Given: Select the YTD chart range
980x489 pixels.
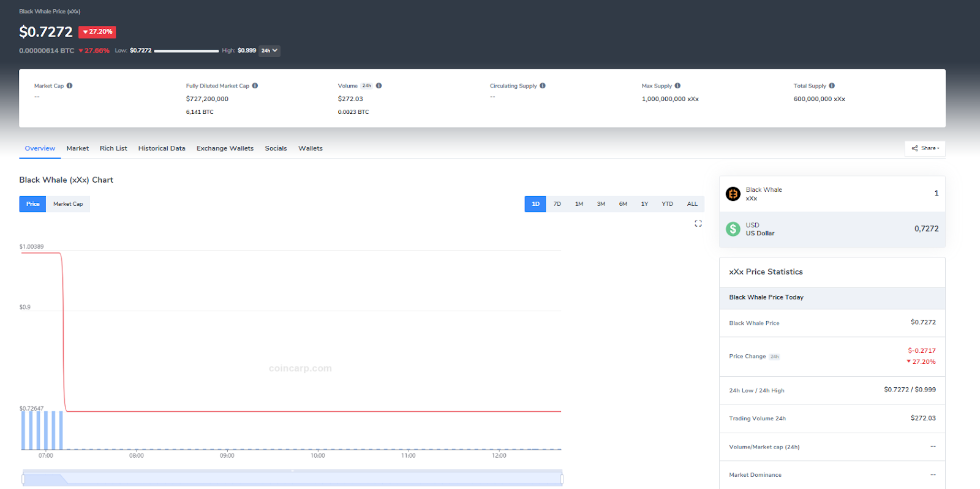Looking at the screenshot, I should click(668, 204).
